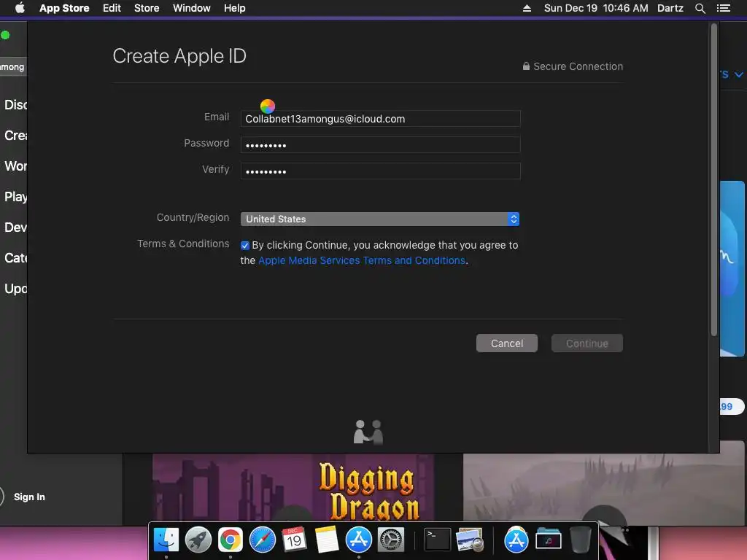Click the Password input field
The height and width of the screenshot is (560, 747).
tap(380, 145)
